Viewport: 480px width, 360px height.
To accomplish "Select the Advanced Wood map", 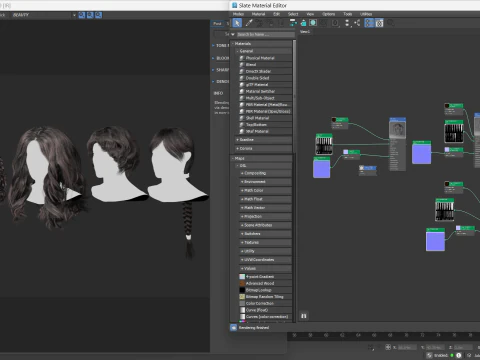I will [x=265, y=283].
